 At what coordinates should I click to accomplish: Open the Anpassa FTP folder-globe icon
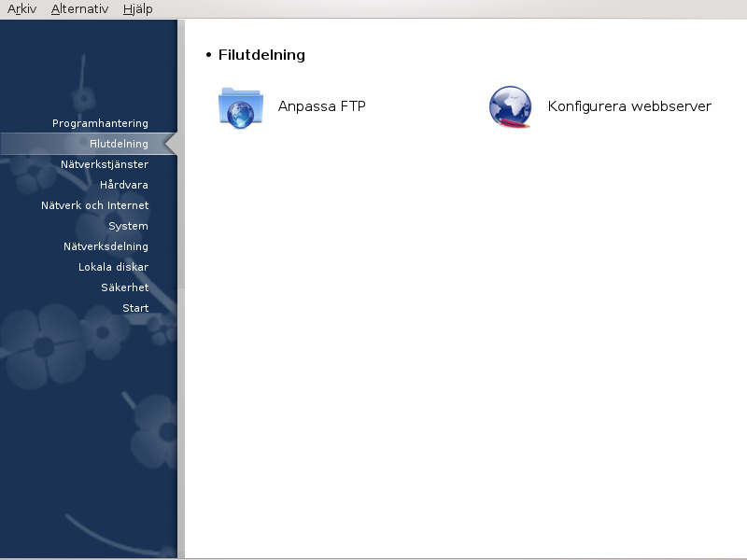[241, 107]
